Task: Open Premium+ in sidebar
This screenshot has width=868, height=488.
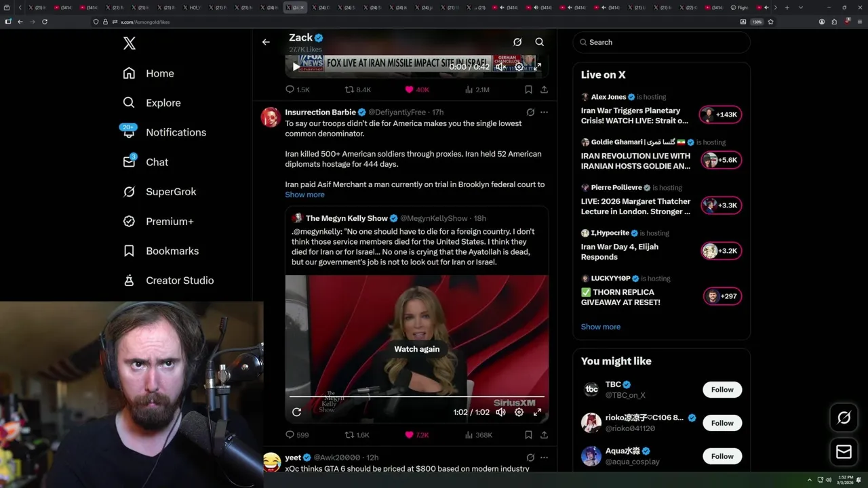Action: (x=158, y=222)
